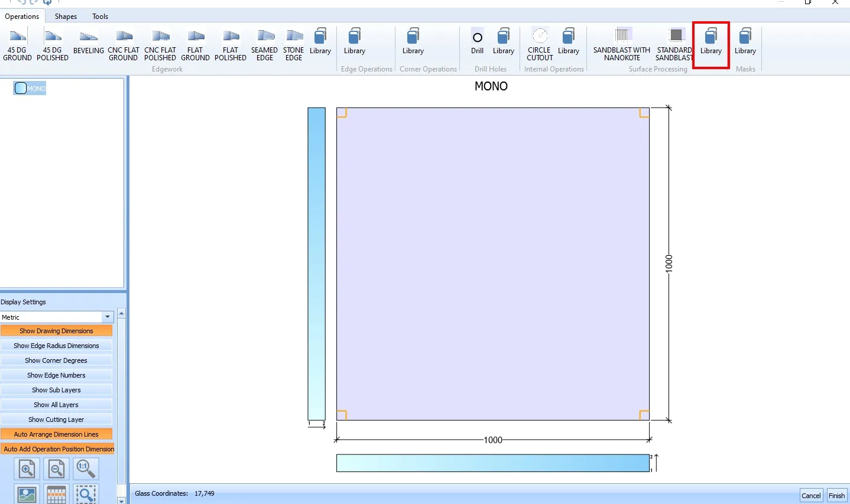Apply SANDBLAST WITH NANOKOTE surface processing

622,44
